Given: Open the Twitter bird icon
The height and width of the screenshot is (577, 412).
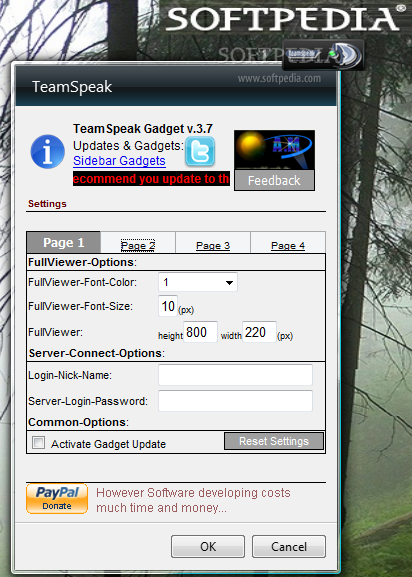Looking at the screenshot, I should (200, 151).
